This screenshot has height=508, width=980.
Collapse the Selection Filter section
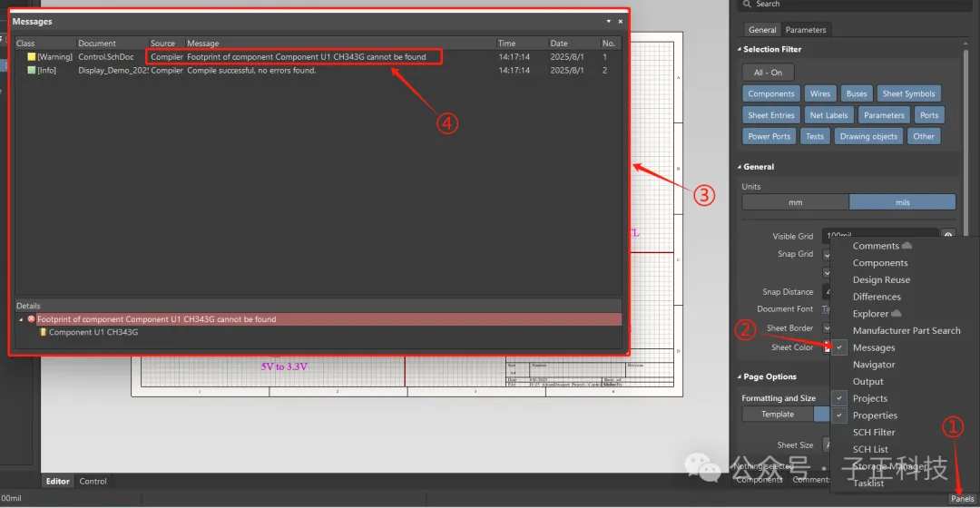click(740, 49)
